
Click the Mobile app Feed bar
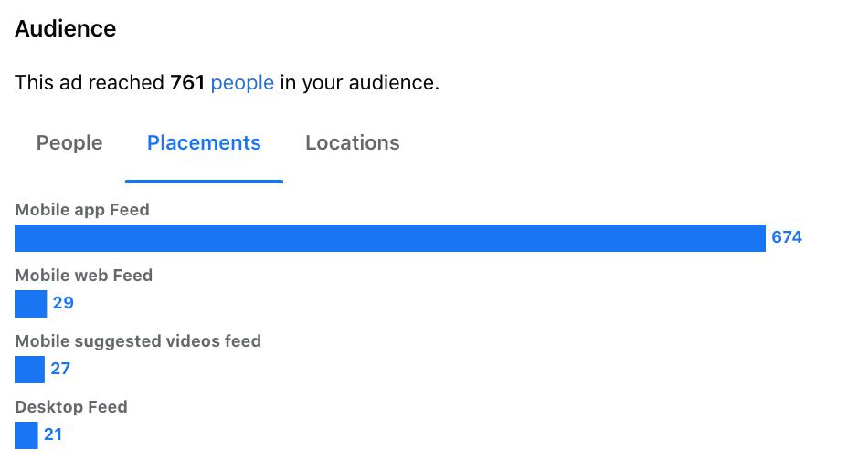click(x=390, y=238)
